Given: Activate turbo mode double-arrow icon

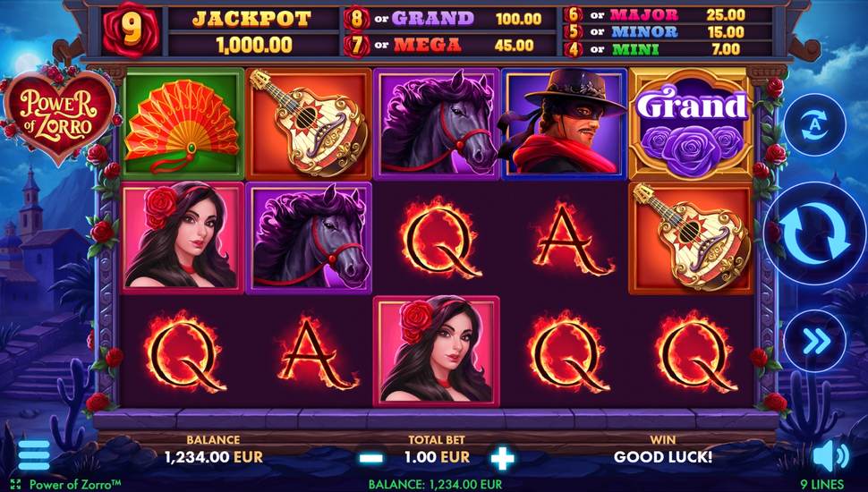Looking at the screenshot, I should pyautogui.click(x=815, y=342).
